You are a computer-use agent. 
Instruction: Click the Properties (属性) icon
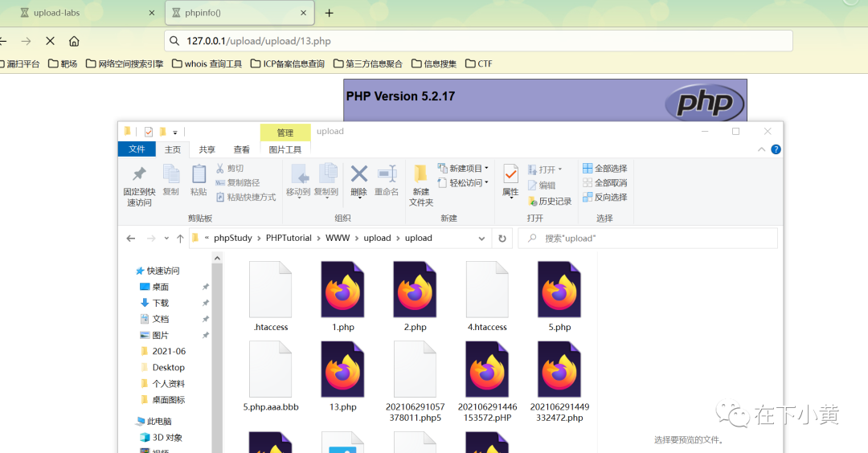(510, 174)
